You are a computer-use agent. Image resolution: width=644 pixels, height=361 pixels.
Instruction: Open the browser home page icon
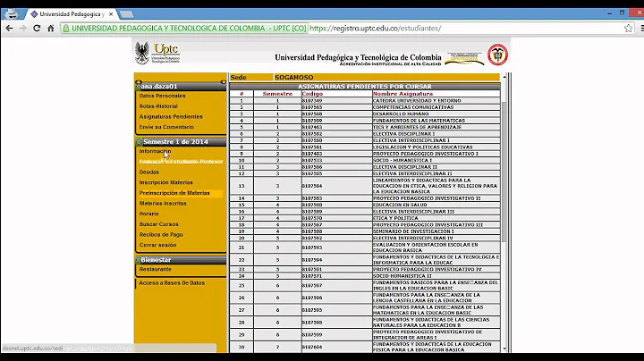(50, 29)
